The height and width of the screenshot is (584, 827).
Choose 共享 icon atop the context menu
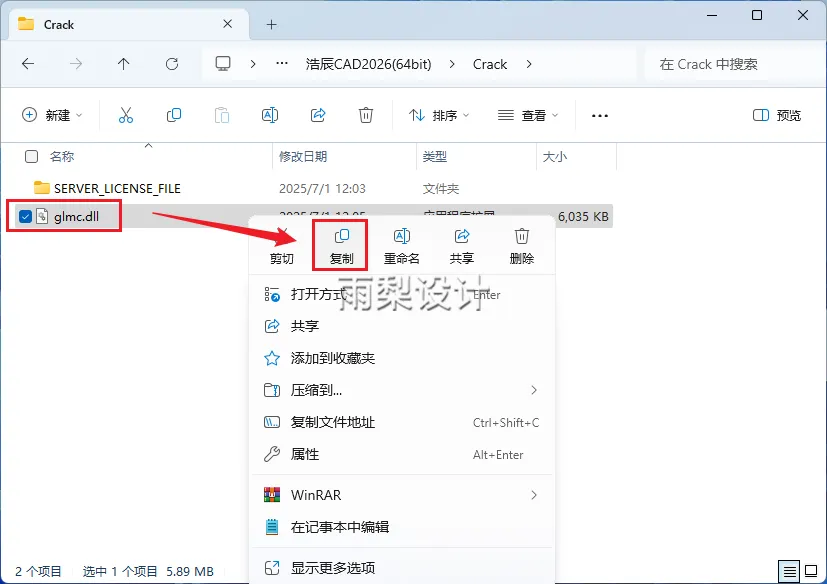point(461,246)
